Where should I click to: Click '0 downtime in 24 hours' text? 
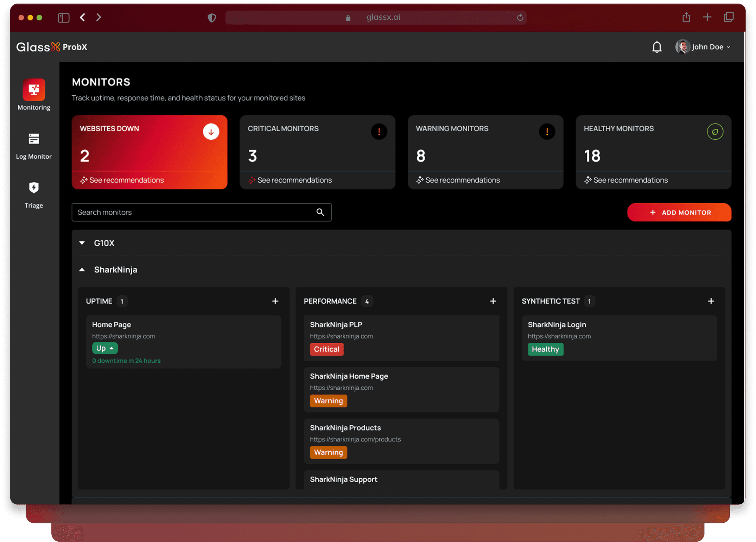[126, 361]
